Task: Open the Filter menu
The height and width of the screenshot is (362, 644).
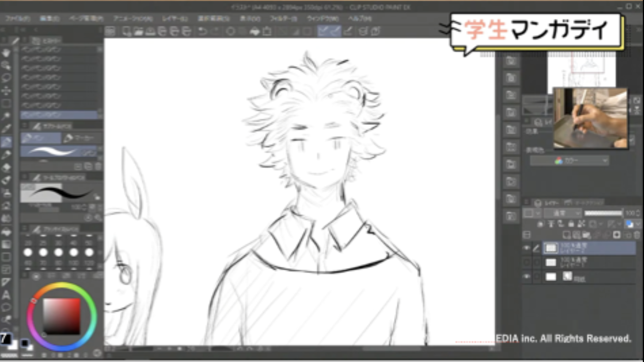Action: [283, 18]
